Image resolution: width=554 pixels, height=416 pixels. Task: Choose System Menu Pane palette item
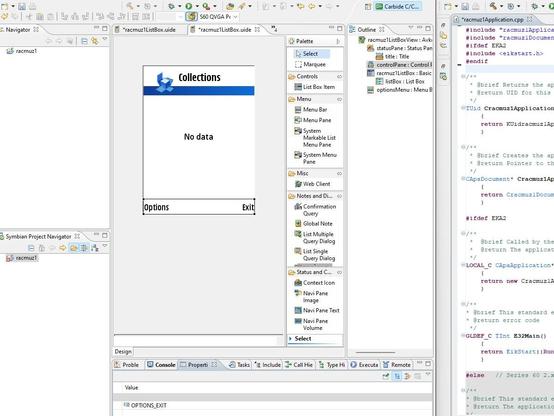[x=315, y=158]
